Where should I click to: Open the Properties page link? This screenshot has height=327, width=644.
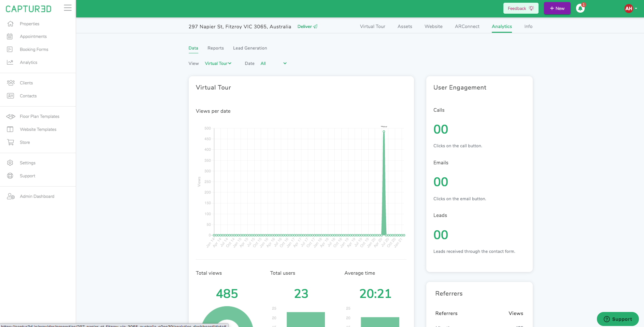click(x=29, y=24)
